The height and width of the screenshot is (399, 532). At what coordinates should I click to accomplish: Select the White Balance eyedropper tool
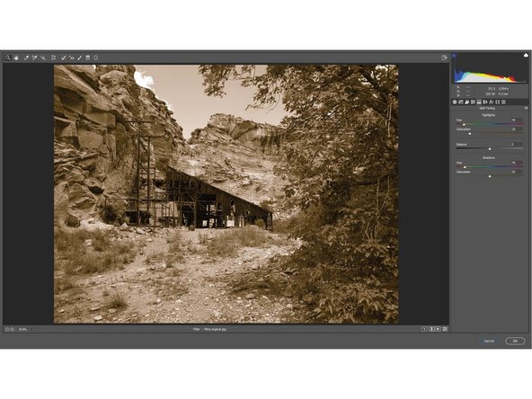click(x=26, y=58)
